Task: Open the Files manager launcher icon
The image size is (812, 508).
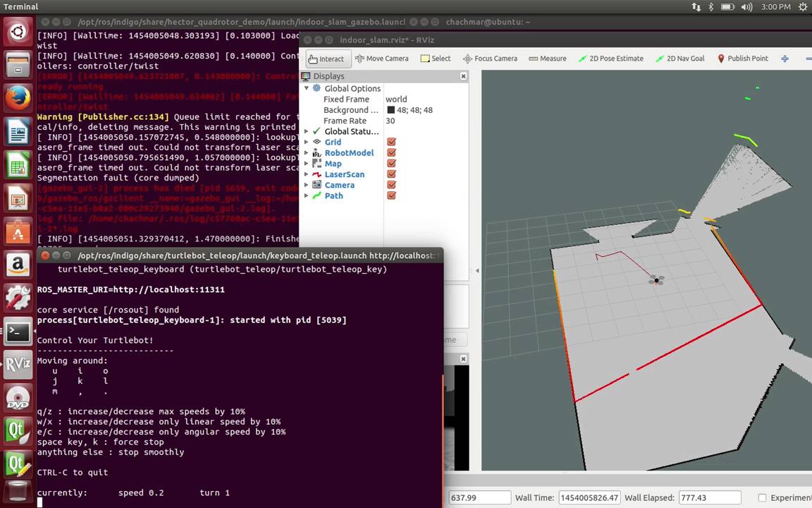Action: 18,66
